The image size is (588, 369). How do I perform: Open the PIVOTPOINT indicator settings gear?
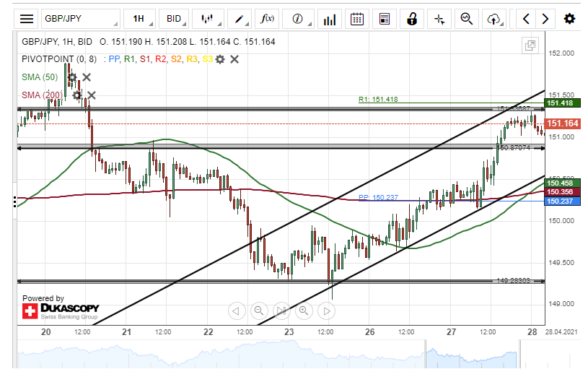[x=220, y=59]
